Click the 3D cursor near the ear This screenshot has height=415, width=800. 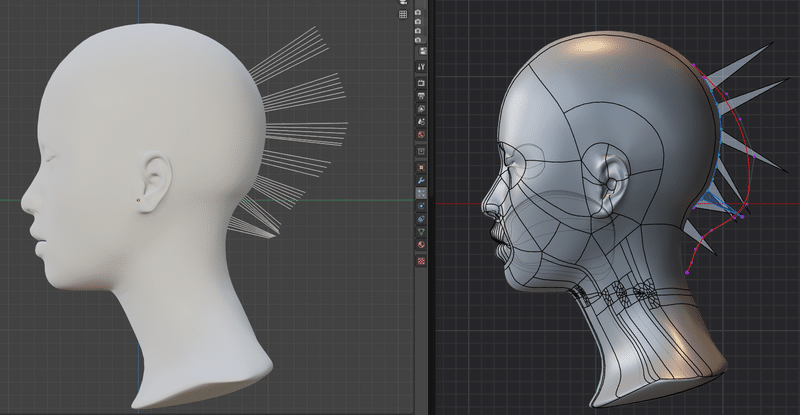138,200
